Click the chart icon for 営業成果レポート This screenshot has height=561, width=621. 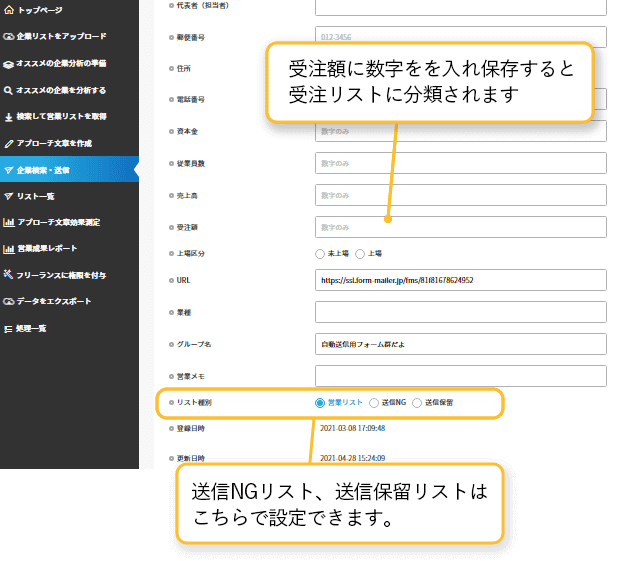click(9, 249)
